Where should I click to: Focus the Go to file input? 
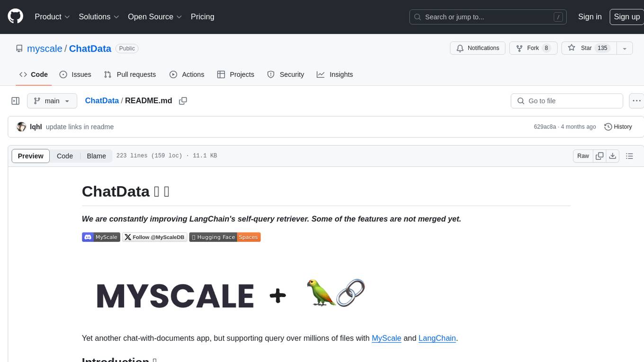(x=567, y=101)
